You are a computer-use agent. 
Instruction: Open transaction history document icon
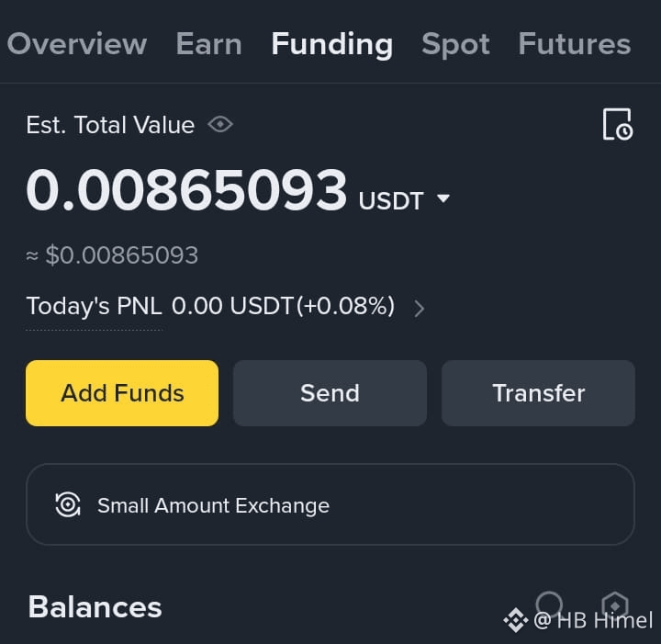618,124
